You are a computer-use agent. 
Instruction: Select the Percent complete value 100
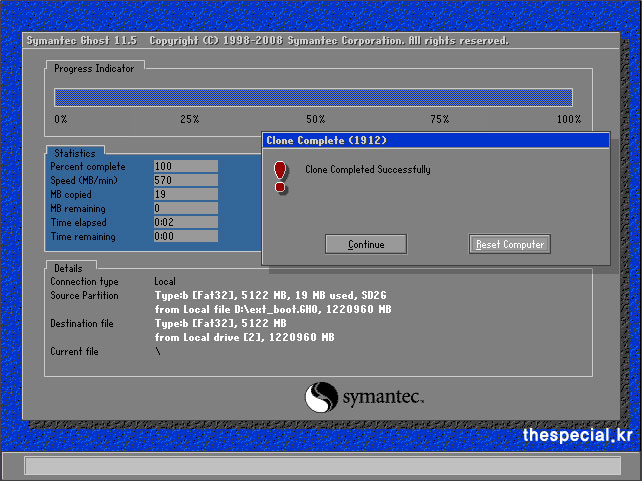pos(186,166)
